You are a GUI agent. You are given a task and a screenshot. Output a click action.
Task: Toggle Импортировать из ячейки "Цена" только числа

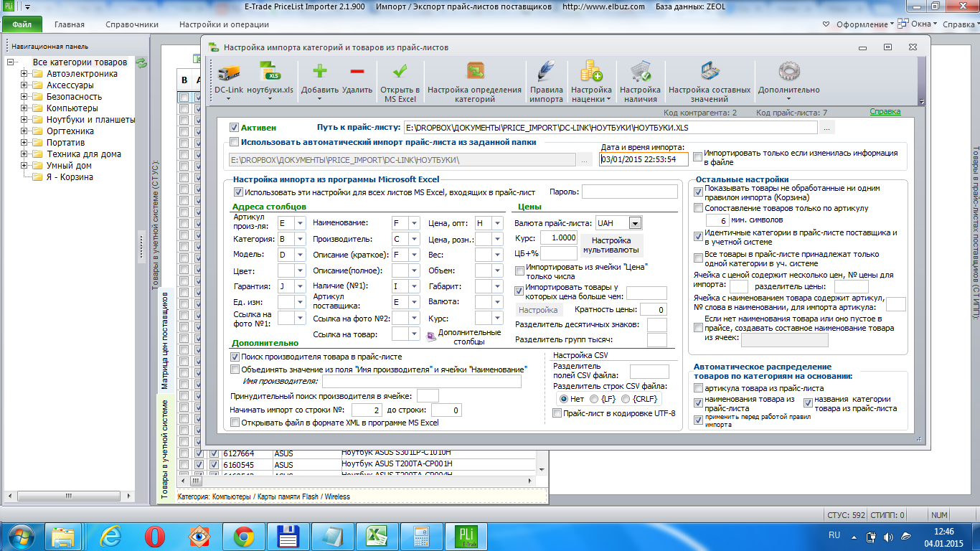click(519, 271)
